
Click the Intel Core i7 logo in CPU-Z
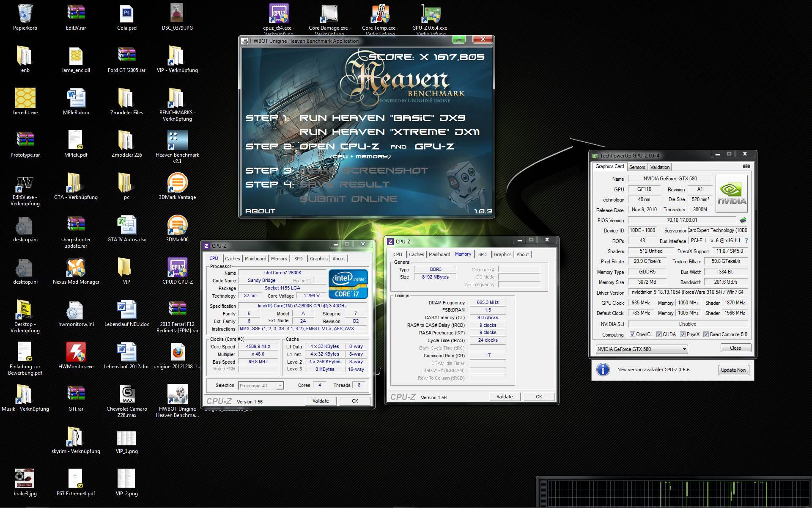(348, 284)
